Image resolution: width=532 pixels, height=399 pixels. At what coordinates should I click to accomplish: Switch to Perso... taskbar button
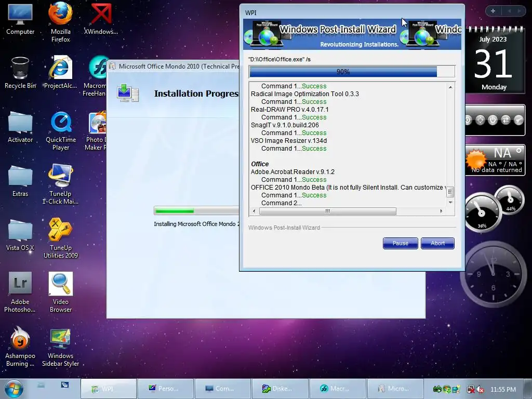166,389
